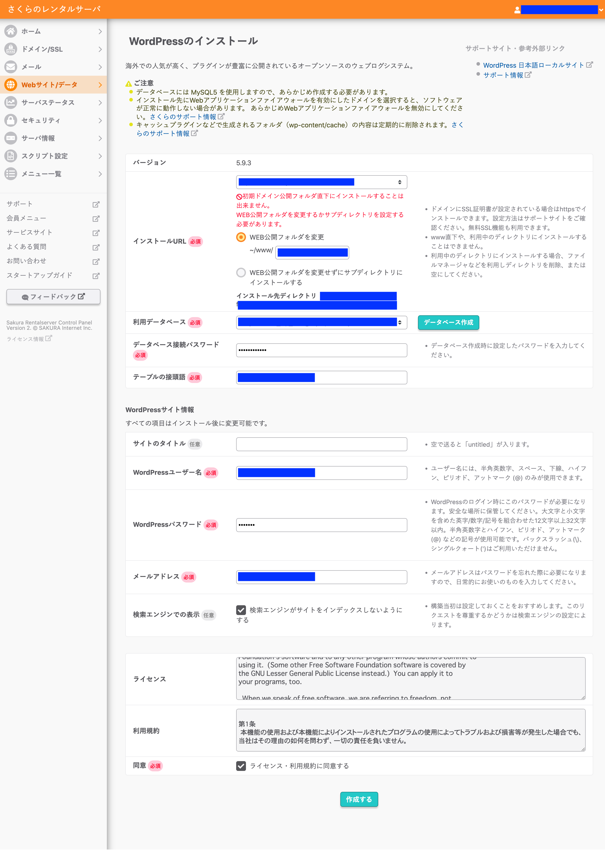Click external-link icon after WordPress 日本語ローカルサイト
605x868 pixels.
[589, 65]
